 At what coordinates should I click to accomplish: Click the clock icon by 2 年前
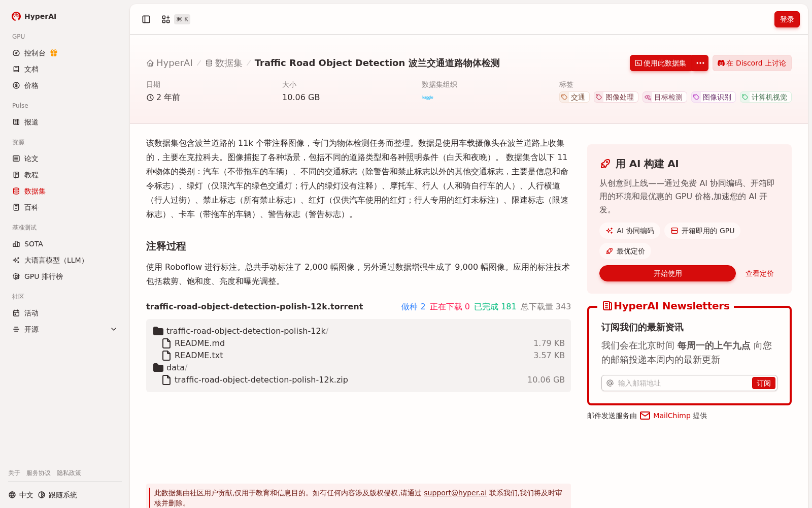tap(150, 98)
